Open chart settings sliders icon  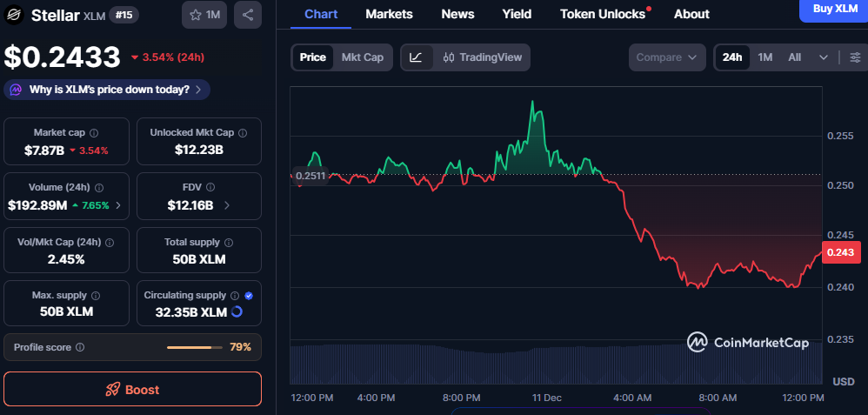pyautogui.click(x=855, y=57)
